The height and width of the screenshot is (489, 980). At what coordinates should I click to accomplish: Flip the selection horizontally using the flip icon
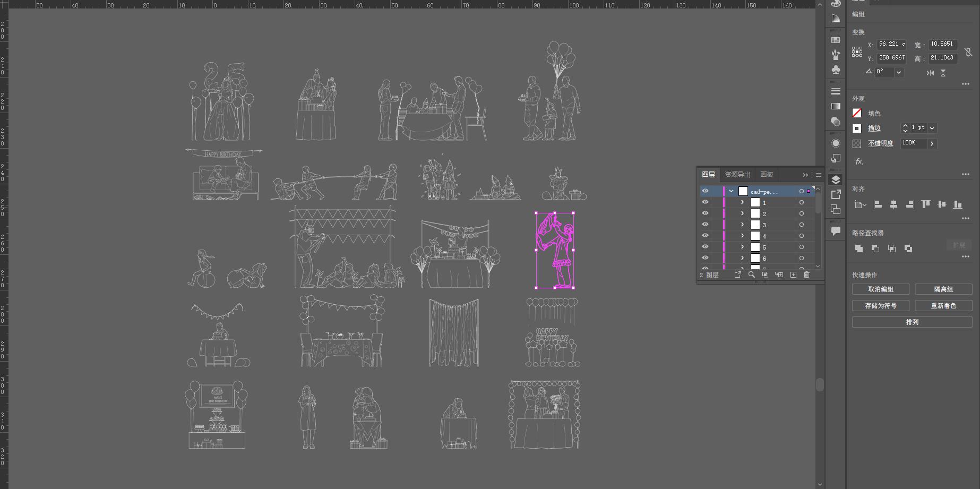pyautogui.click(x=930, y=73)
